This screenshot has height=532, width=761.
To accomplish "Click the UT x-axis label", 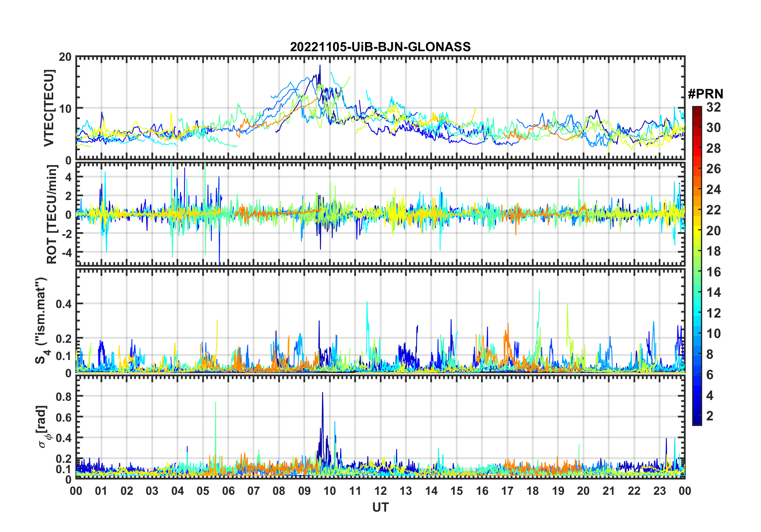I will click(380, 508).
